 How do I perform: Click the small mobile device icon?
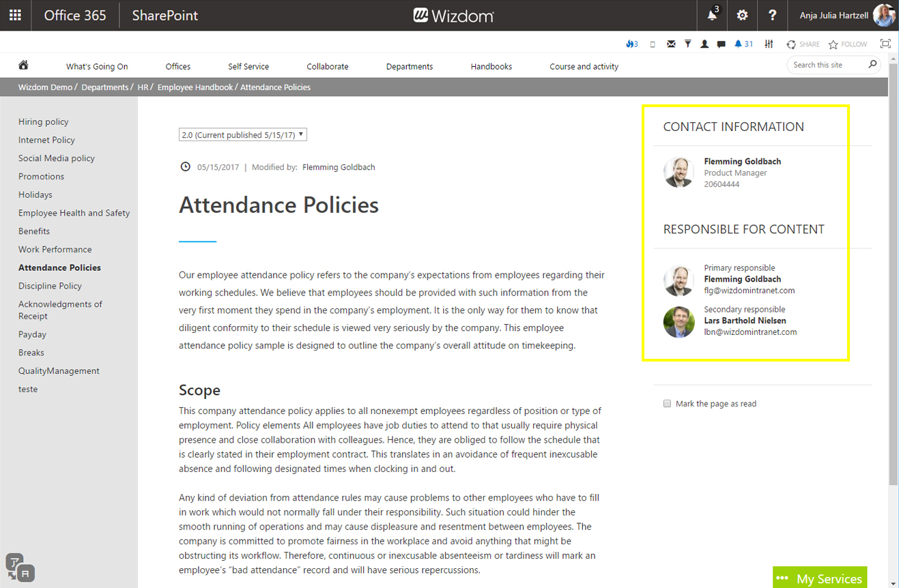[x=653, y=44]
